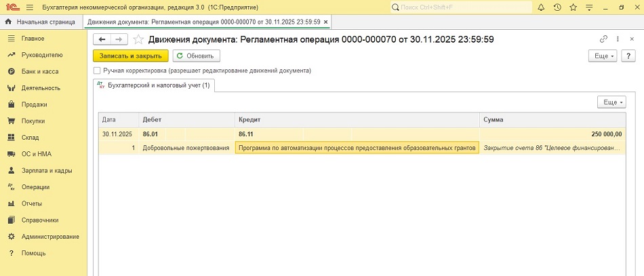Add document to favorites star
This screenshot has width=644, height=276.
pyautogui.click(x=138, y=39)
